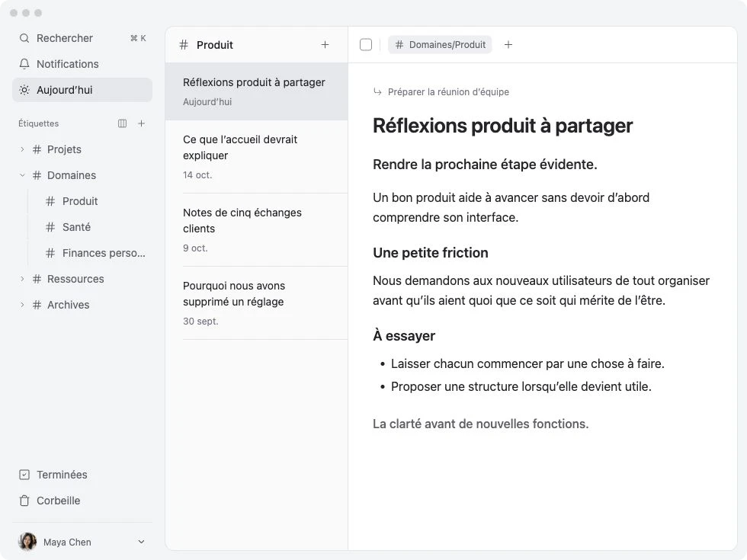
Task: Collapse the Domaines label
Action: click(22, 175)
